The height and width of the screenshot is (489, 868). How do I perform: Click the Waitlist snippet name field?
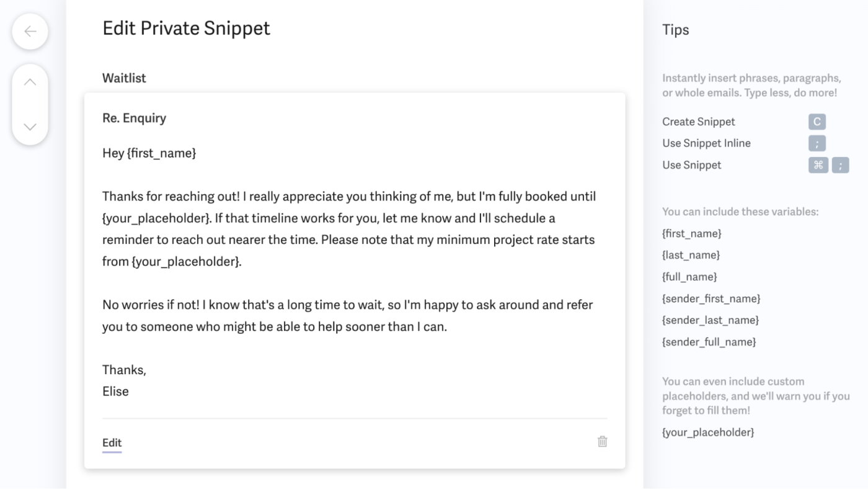[x=124, y=78]
